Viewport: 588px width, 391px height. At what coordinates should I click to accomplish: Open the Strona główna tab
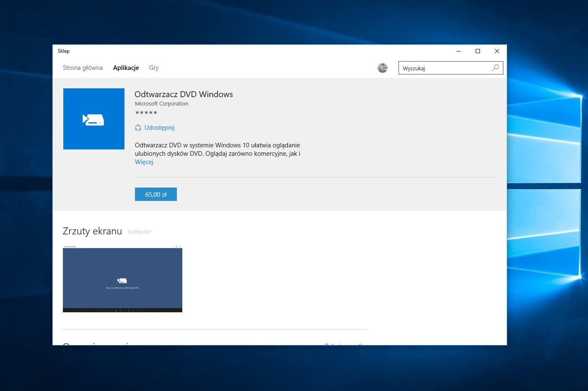[83, 68]
